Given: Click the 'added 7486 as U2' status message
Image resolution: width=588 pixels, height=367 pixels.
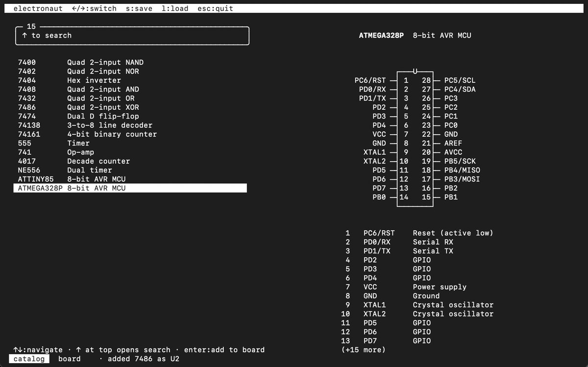Looking at the screenshot, I should (x=144, y=359).
